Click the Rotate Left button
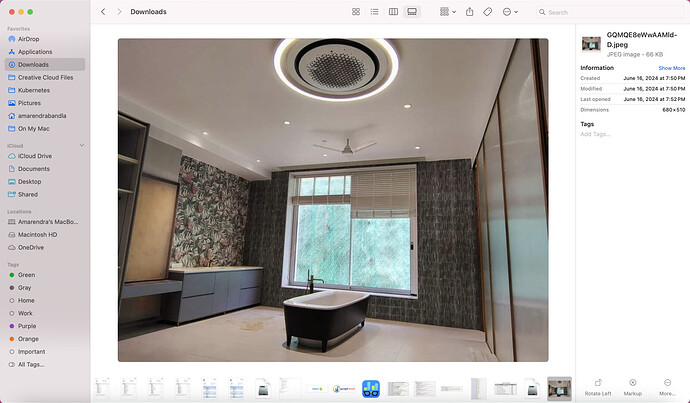690x403 pixels. tap(597, 386)
